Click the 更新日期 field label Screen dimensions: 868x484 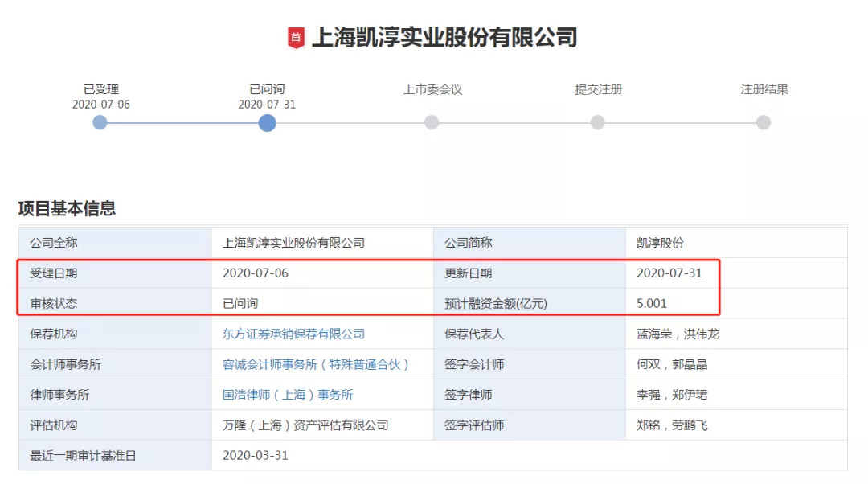(469, 273)
